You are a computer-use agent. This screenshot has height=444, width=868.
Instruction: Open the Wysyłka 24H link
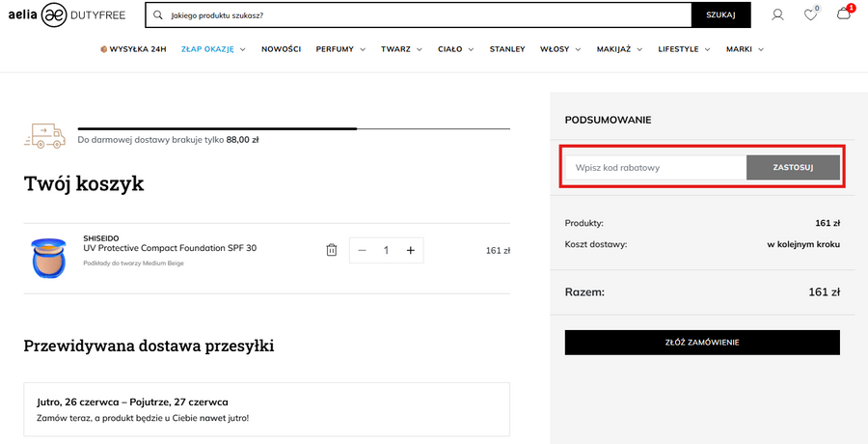(x=133, y=48)
